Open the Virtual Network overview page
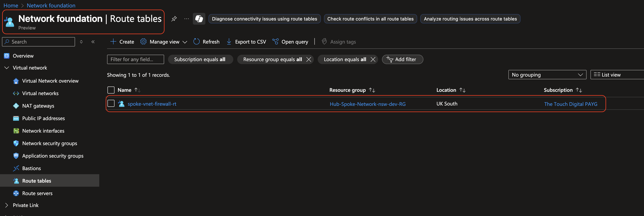The width and height of the screenshot is (644, 216). (50, 81)
